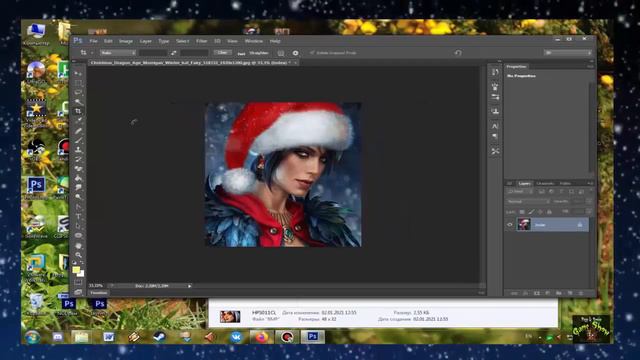Select the Eyedropper tool
This screenshot has height=360, width=640.
point(78,121)
